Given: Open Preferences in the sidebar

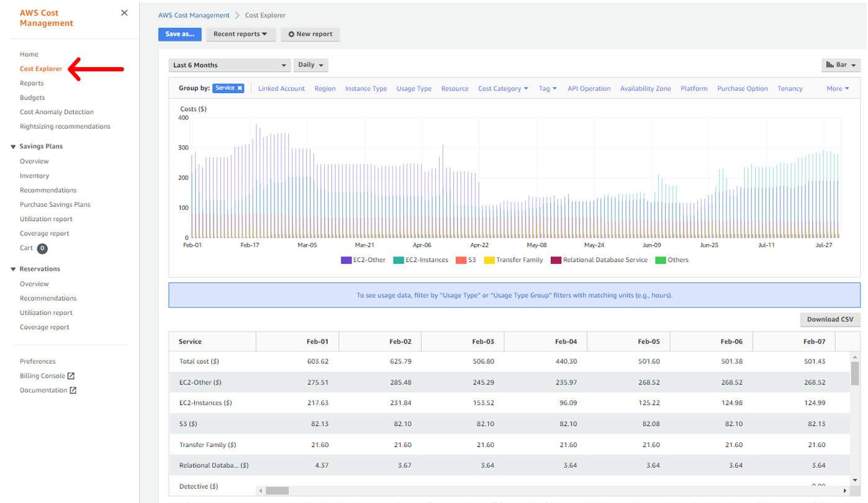Looking at the screenshot, I should coord(38,361).
